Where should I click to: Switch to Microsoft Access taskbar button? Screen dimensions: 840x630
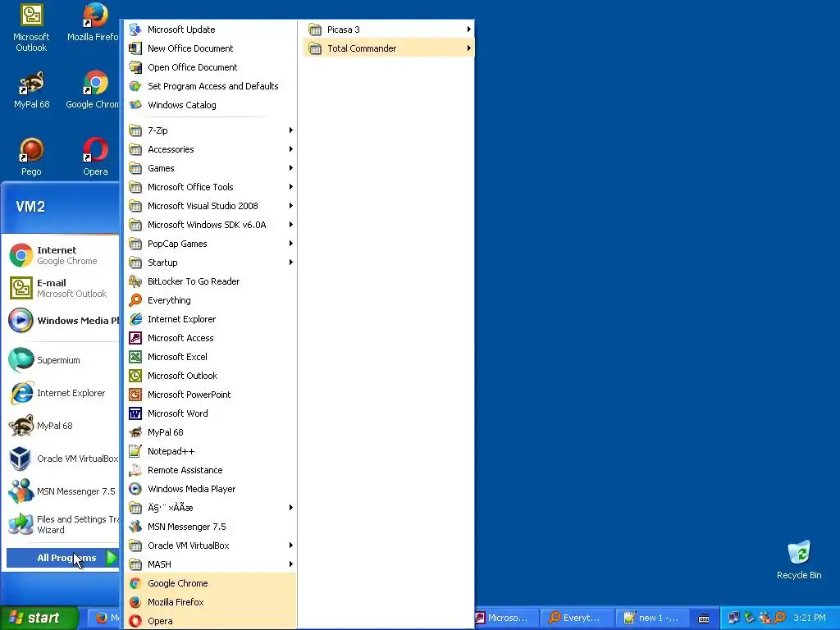[504, 618]
